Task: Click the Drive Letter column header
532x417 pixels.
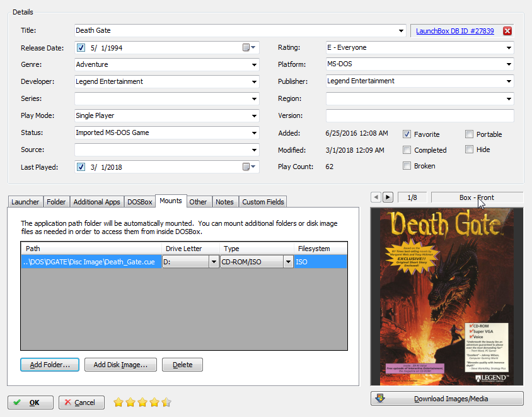Action: pos(190,249)
